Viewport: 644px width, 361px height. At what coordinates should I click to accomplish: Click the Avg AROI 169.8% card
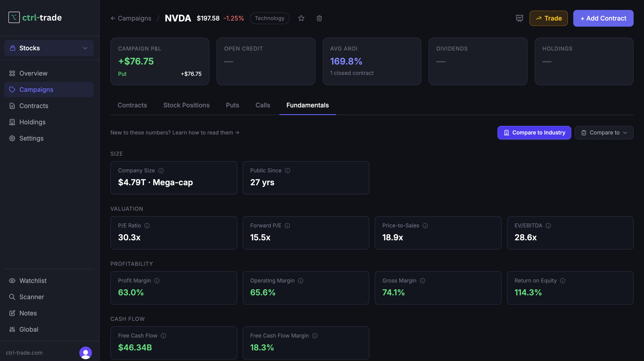tap(372, 61)
